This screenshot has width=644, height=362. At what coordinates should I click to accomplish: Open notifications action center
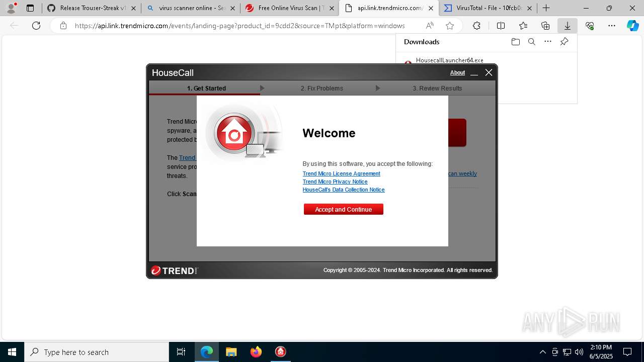(627, 352)
